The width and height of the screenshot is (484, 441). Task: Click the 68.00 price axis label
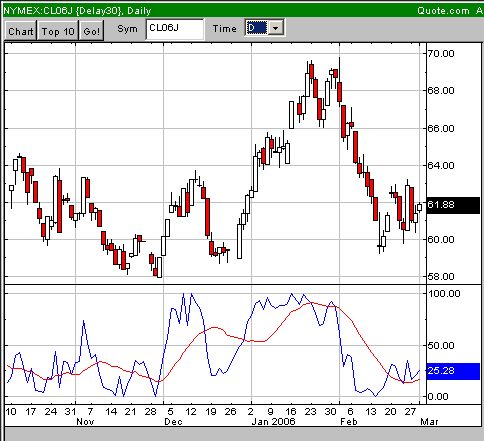click(441, 91)
